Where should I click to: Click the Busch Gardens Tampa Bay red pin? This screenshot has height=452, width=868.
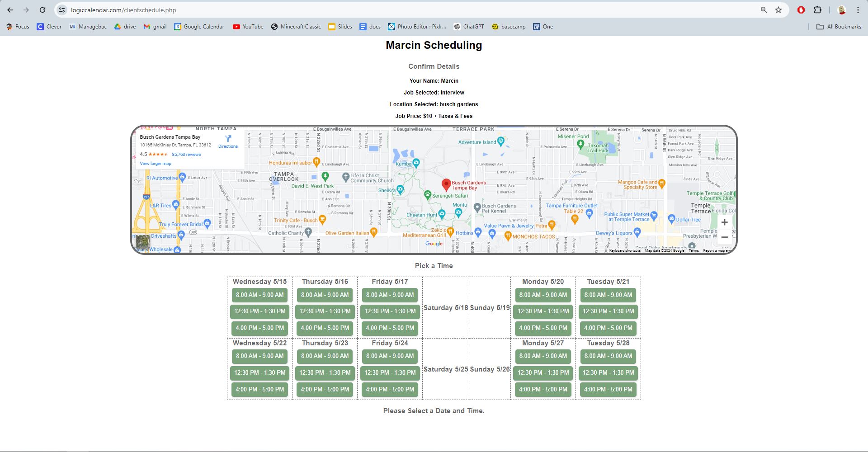pyautogui.click(x=446, y=184)
